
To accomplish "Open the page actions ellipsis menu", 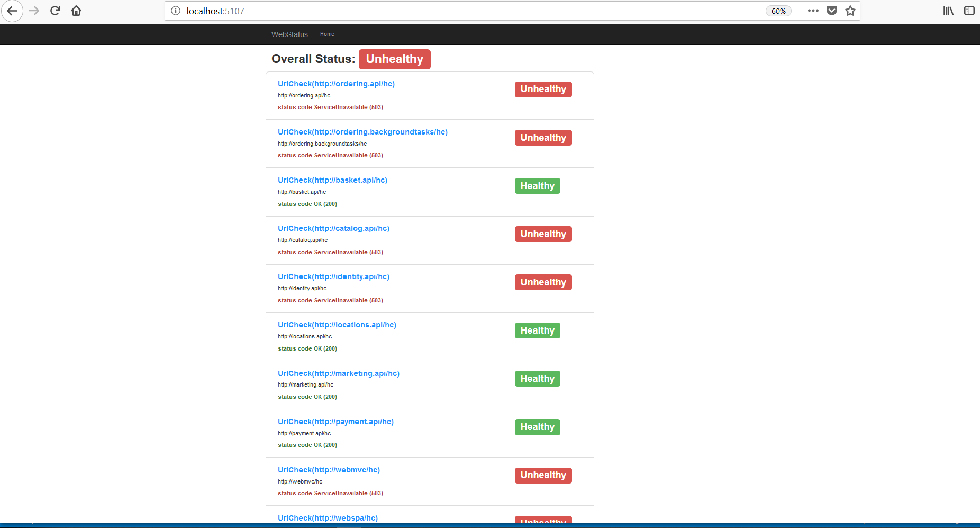I will 813,11.
